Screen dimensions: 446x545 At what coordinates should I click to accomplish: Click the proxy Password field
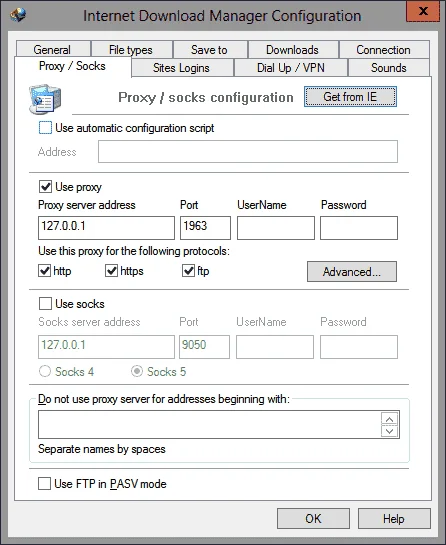pyautogui.click(x=359, y=228)
